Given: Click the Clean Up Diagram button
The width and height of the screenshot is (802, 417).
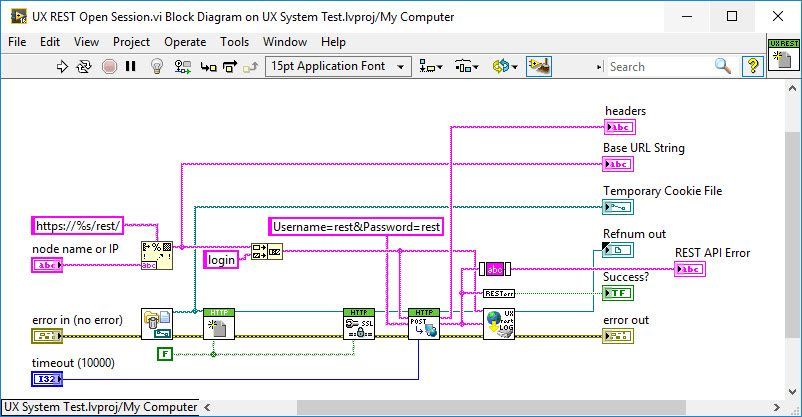Looking at the screenshot, I should (x=539, y=67).
